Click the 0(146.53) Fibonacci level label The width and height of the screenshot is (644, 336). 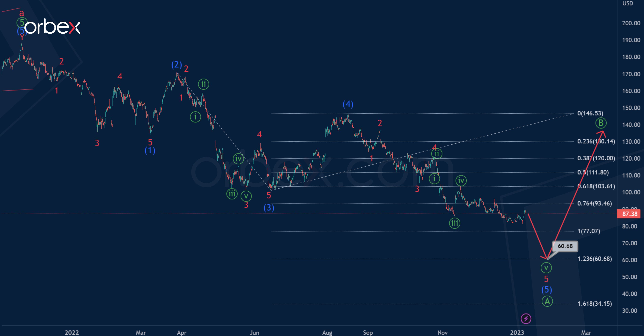click(x=590, y=113)
